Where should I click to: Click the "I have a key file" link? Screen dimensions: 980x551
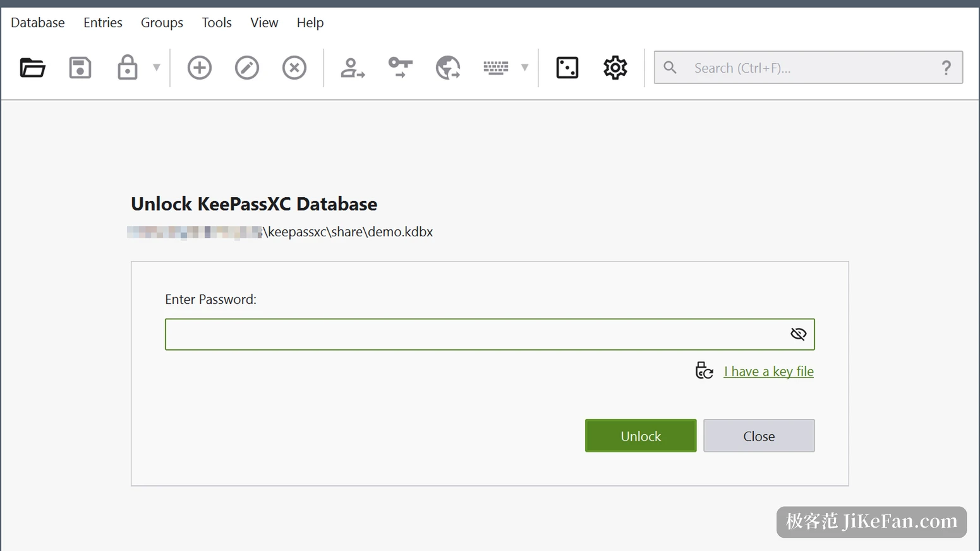tap(768, 372)
